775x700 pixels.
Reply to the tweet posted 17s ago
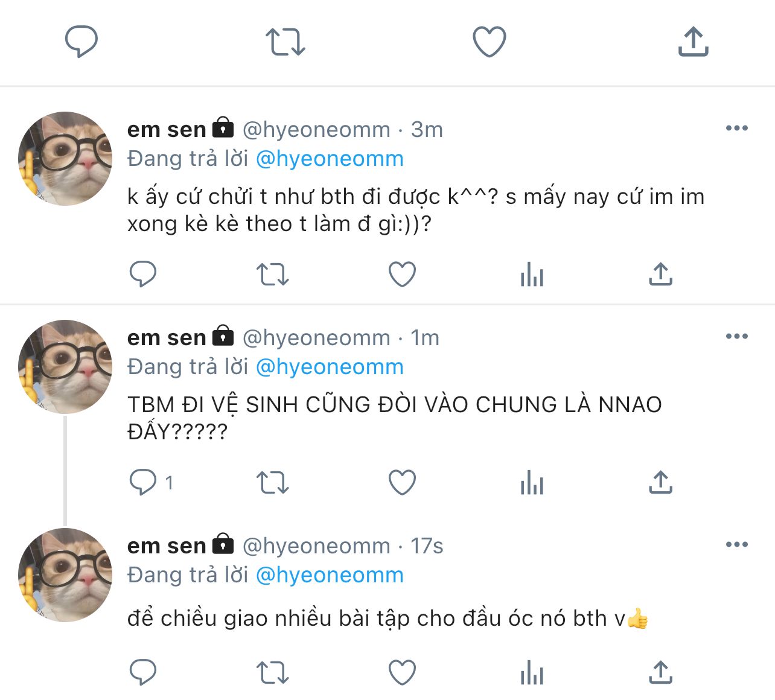[x=143, y=673]
